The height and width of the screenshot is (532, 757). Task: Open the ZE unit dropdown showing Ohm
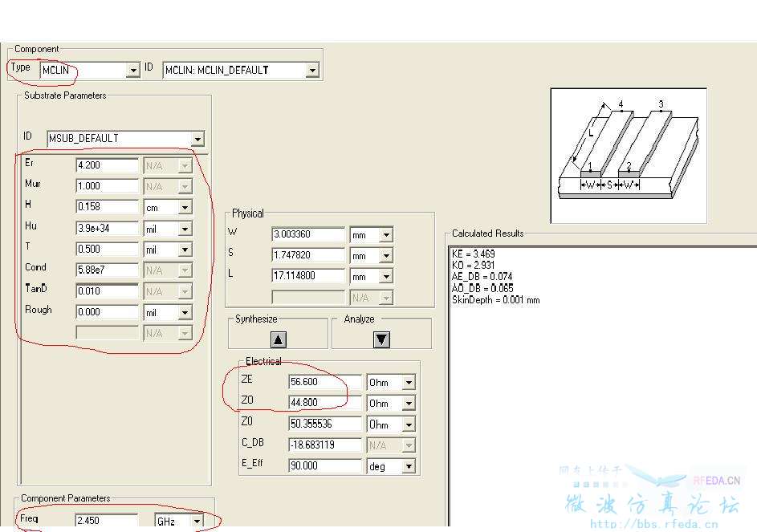(409, 383)
